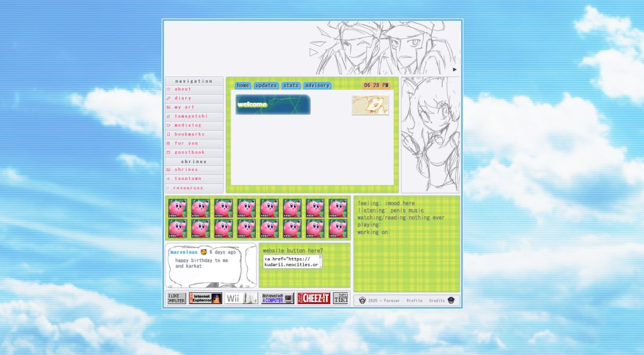Click the Profile link in the footer
644x355 pixels.
[414, 301]
